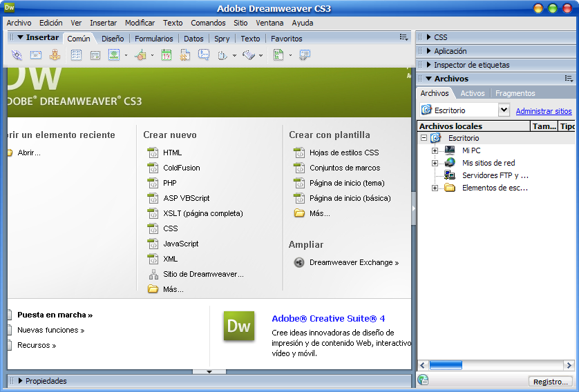Click the Hyperlink insert icon
The image size is (579, 392).
[x=17, y=55]
